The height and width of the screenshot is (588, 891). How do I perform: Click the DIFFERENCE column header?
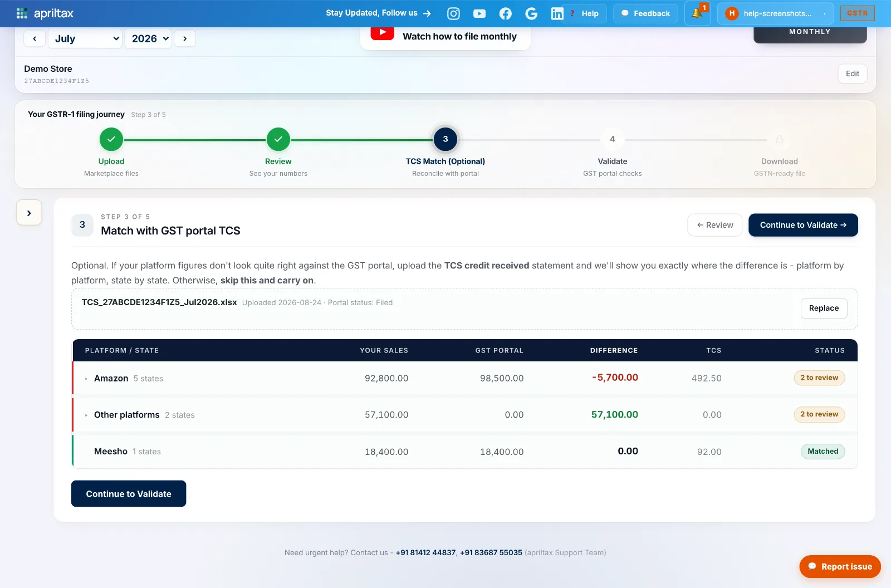pos(614,351)
